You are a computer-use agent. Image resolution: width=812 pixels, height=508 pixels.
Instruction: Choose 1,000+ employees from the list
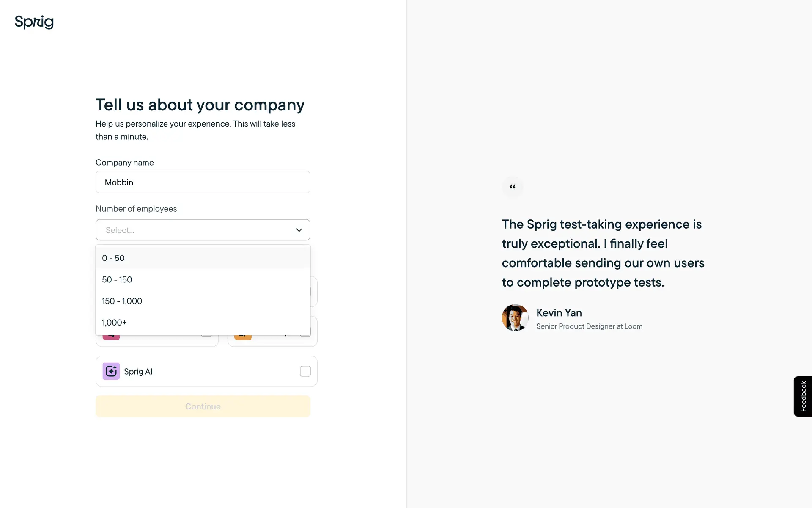click(x=203, y=323)
